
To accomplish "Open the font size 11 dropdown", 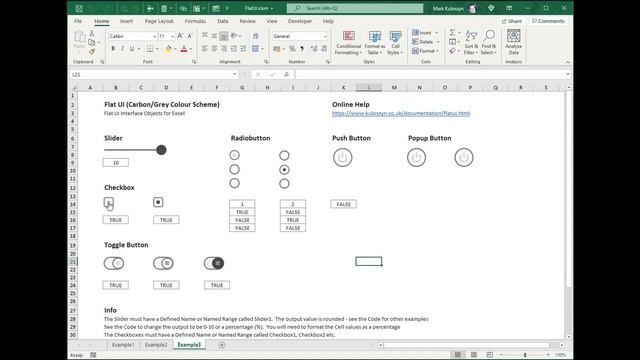I will (x=172, y=36).
